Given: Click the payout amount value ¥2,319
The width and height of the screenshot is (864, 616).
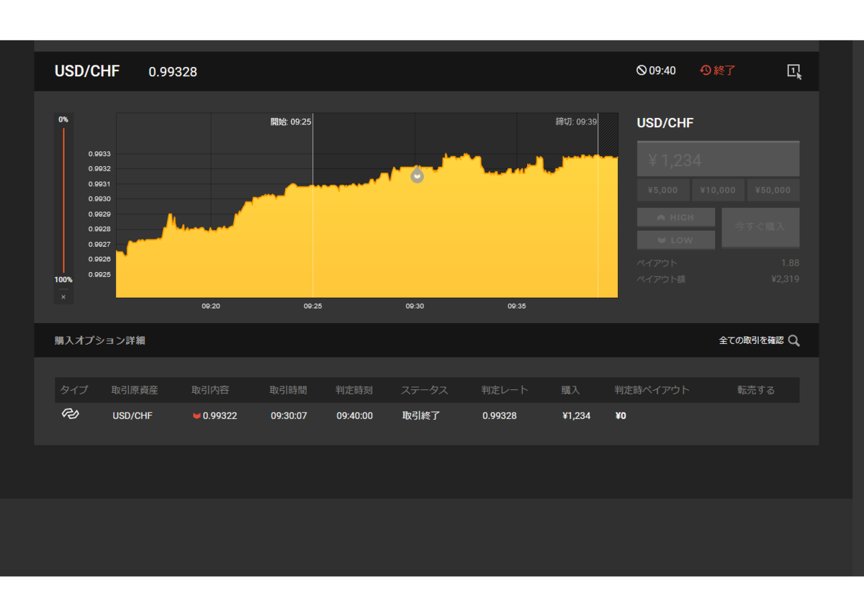Looking at the screenshot, I should click(x=785, y=278).
